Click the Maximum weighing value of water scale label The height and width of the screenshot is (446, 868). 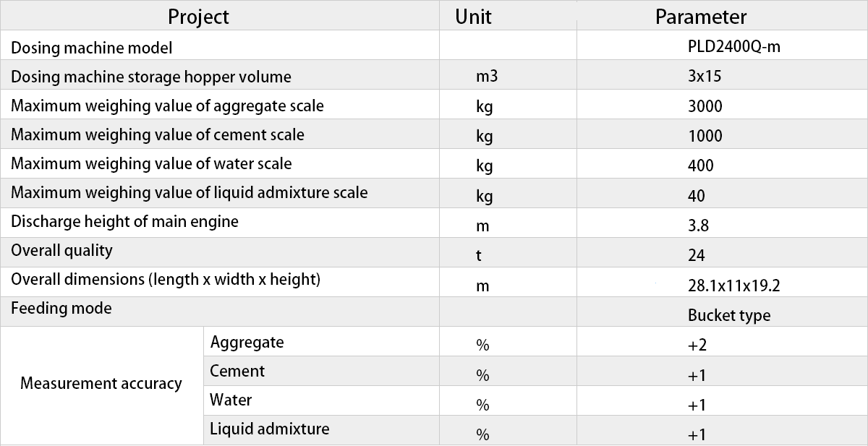point(151,164)
